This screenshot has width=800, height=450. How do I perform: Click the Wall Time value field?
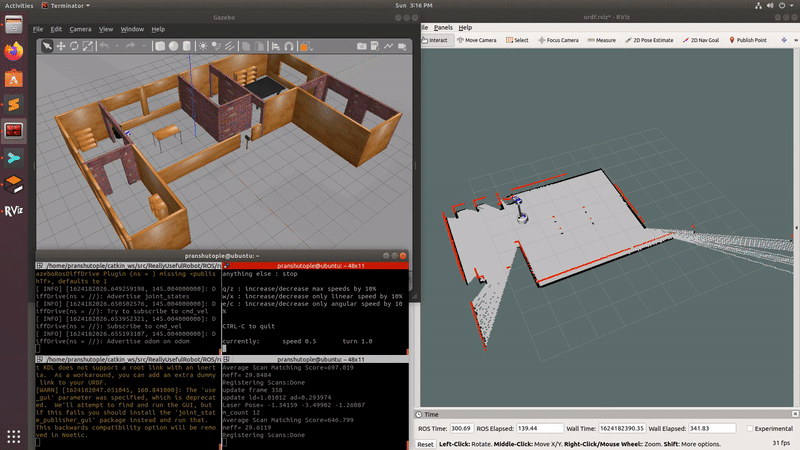point(622,429)
